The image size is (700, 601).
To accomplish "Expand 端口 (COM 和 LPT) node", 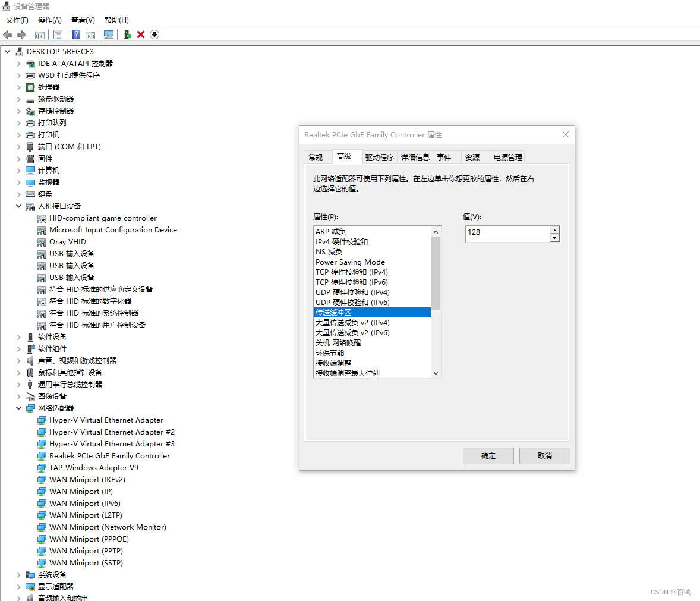I will click(19, 146).
